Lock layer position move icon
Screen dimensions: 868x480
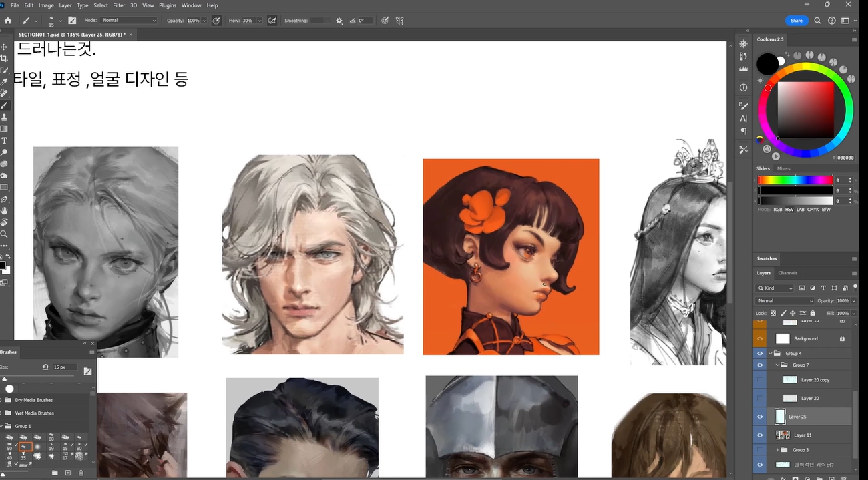pos(793,313)
